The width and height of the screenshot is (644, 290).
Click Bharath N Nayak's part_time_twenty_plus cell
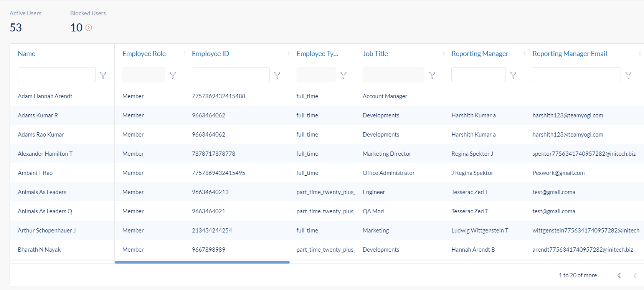(325, 250)
